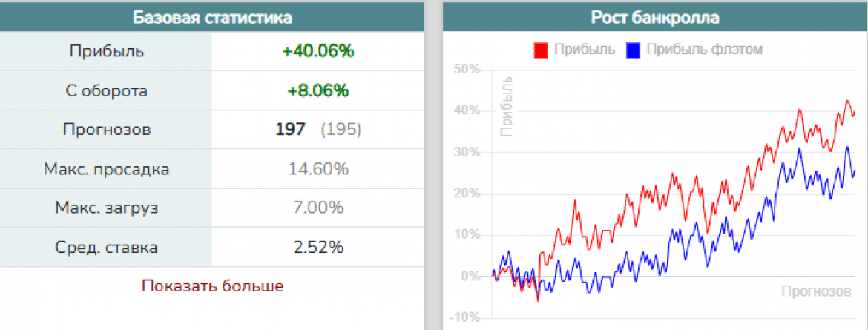
Task: Click the +40.06% profit value
Action: click(318, 52)
